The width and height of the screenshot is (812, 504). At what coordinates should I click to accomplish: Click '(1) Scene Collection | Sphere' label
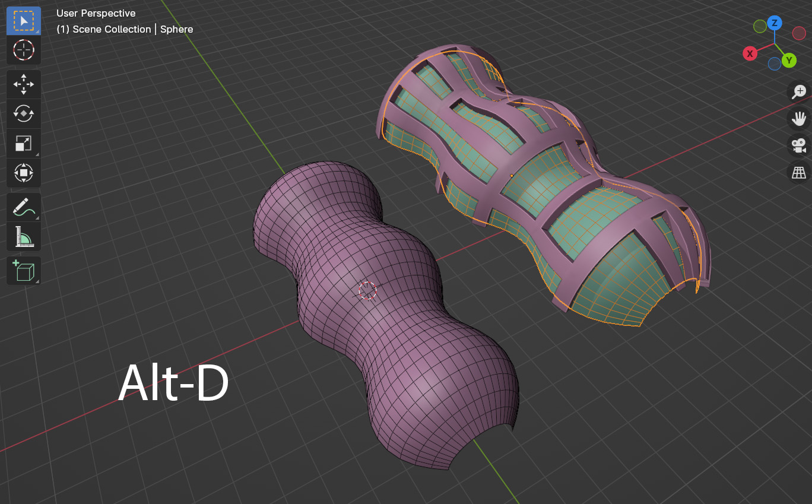(x=125, y=29)
